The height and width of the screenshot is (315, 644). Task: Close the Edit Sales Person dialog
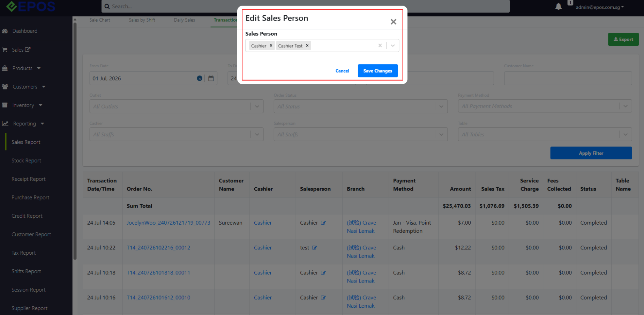(393, 22)
